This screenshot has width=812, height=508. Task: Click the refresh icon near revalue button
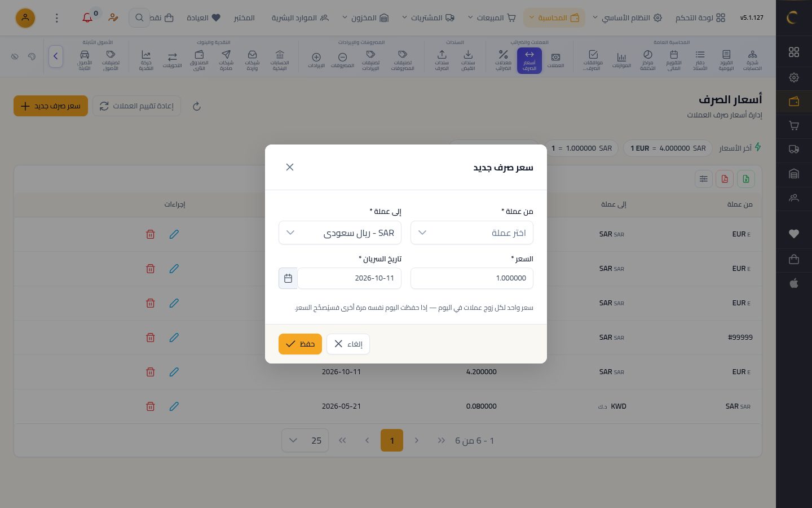pos(197,106)
